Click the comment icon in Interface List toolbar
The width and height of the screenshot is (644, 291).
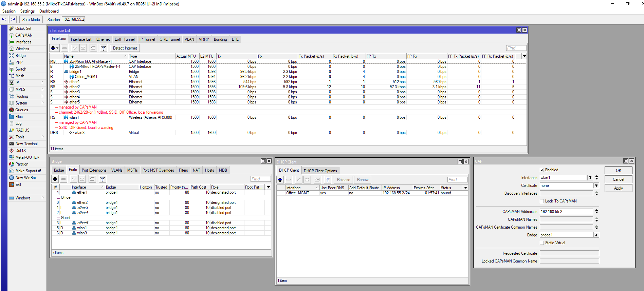[x=93, y=48]
